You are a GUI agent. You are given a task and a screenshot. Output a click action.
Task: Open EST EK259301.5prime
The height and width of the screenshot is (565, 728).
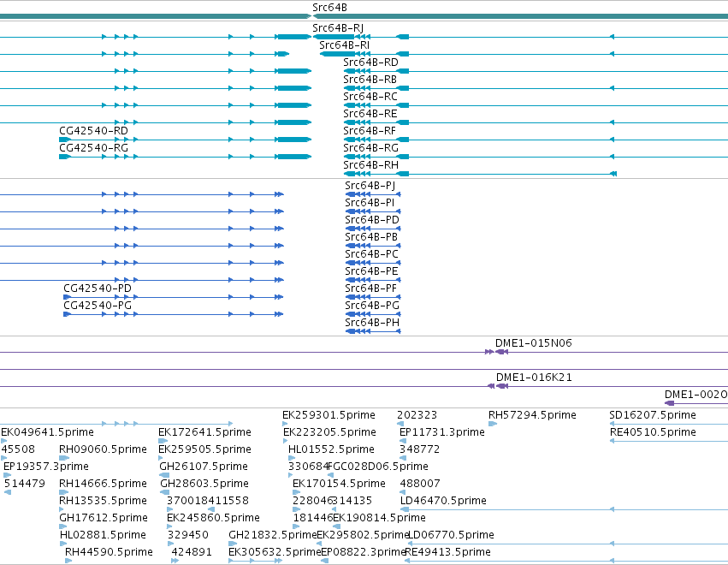click(328, 415)
